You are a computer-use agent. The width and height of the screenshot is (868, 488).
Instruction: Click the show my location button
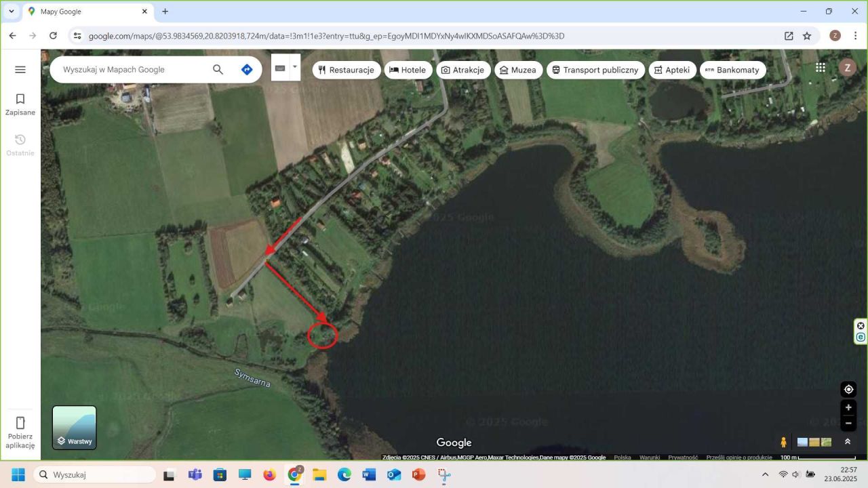click(x=848, y=389)
